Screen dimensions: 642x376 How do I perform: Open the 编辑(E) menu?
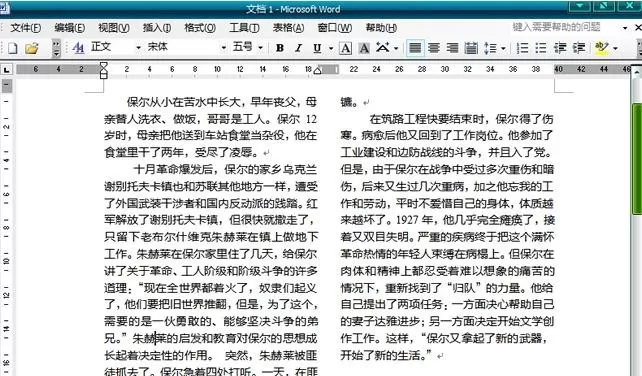[70, 27]
